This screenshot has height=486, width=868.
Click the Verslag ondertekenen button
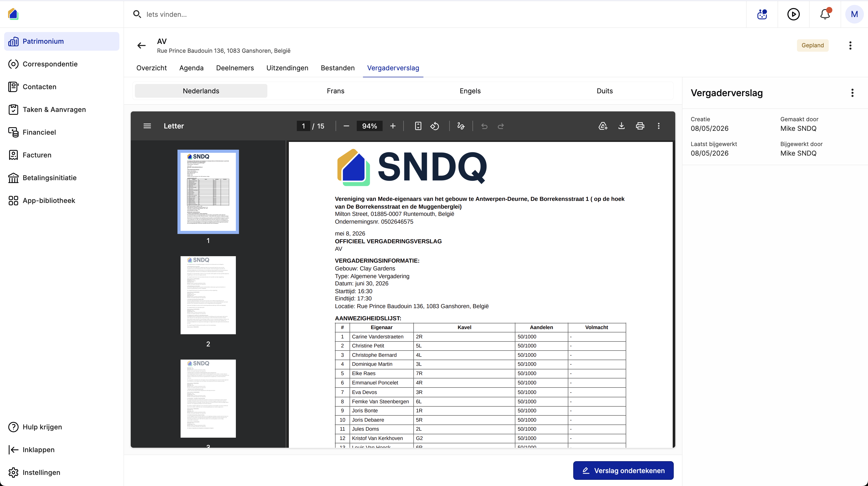[x=623, y=470]
